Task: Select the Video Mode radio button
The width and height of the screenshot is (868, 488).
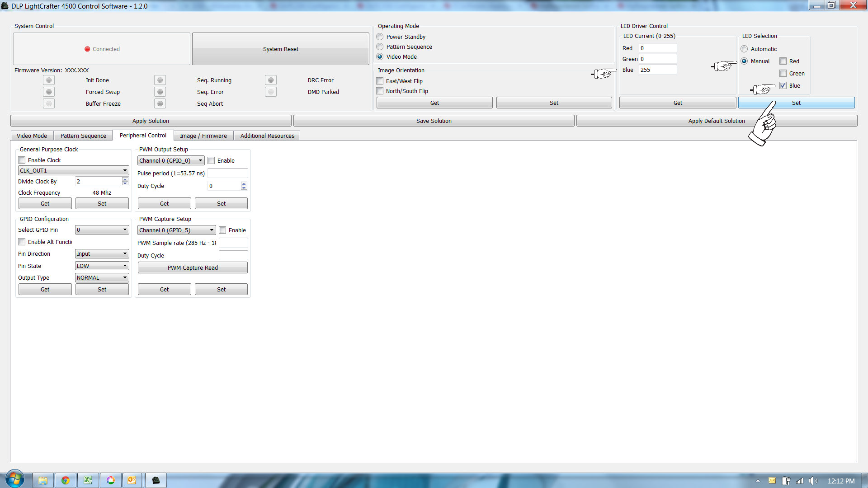Action: tap(380, 56)
